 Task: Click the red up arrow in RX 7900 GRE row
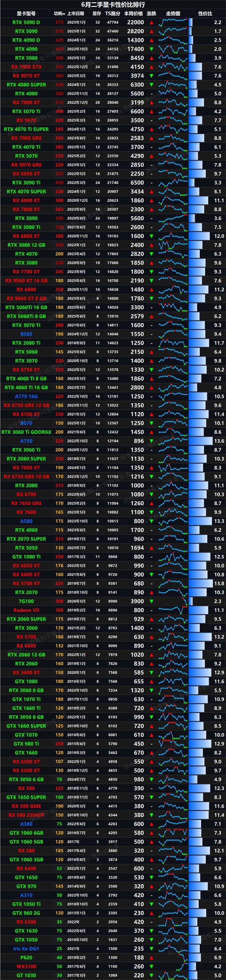[152, 138]
